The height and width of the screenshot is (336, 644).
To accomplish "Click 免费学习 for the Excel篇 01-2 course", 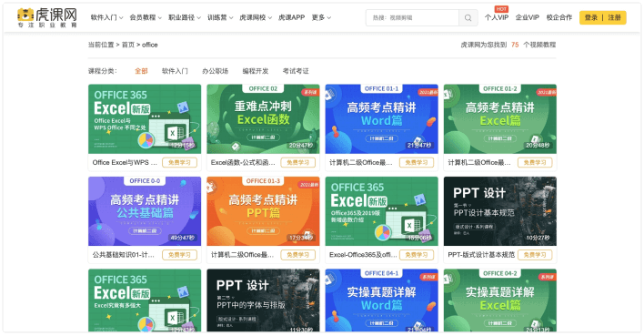I will click(535, 162).
